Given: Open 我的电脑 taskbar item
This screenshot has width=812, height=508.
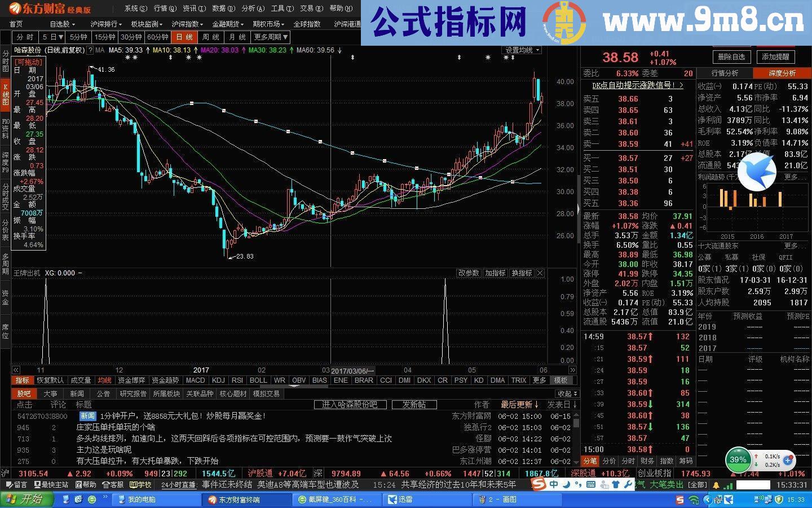Looking at the screenshot, I should point(156,500).
